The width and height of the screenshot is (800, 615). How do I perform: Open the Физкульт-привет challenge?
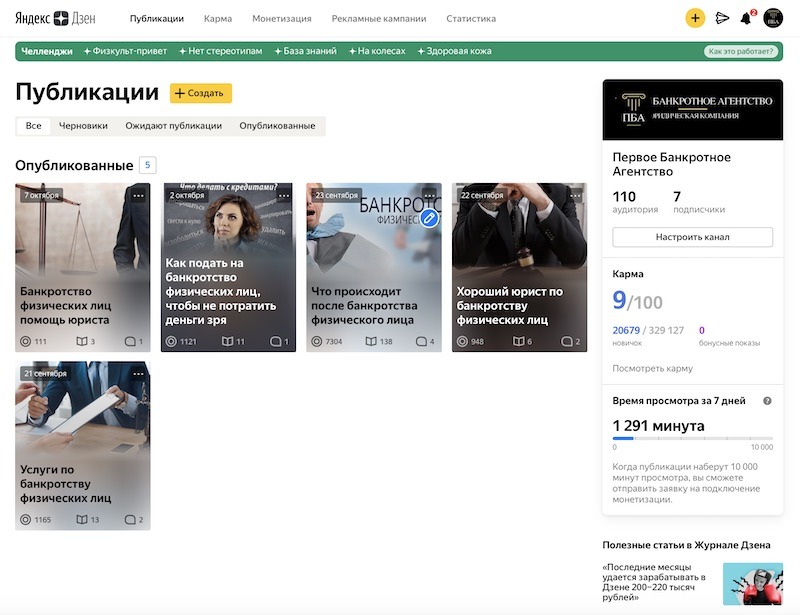click(x=126, y=51)
